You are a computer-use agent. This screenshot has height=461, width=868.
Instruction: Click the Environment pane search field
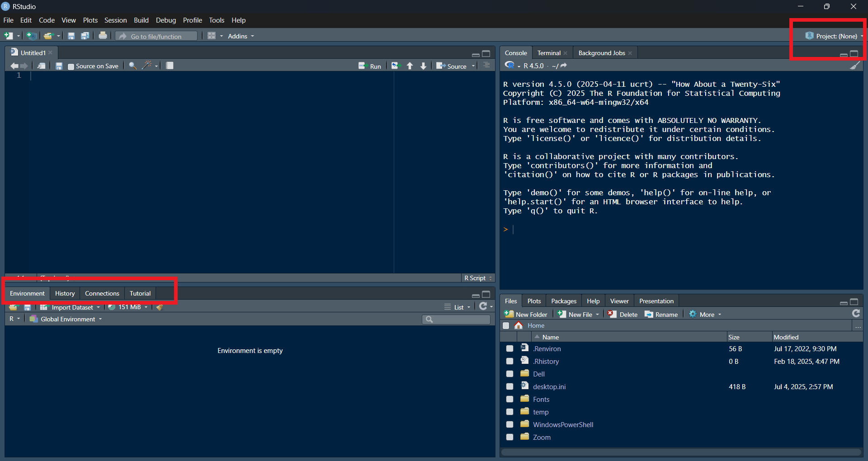[x=456, y=319]
